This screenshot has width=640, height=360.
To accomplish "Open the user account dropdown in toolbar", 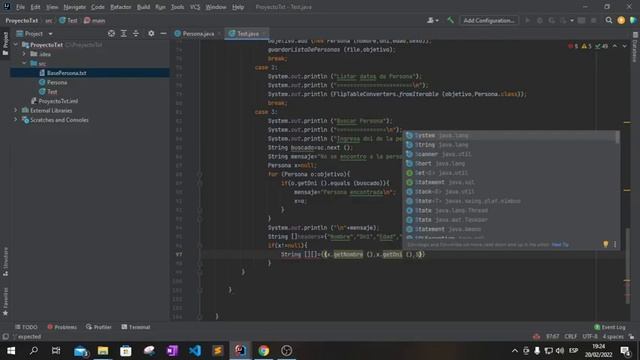I will tap(432, 20).
